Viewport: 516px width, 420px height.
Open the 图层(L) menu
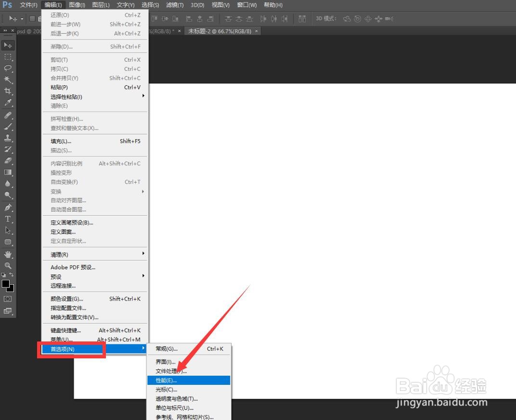click(101, 5)
